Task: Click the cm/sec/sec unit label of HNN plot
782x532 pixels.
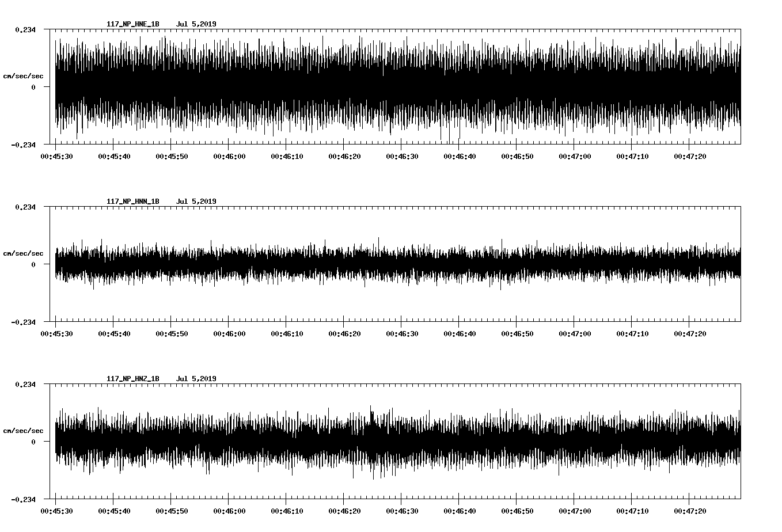Action: point(23,253)
